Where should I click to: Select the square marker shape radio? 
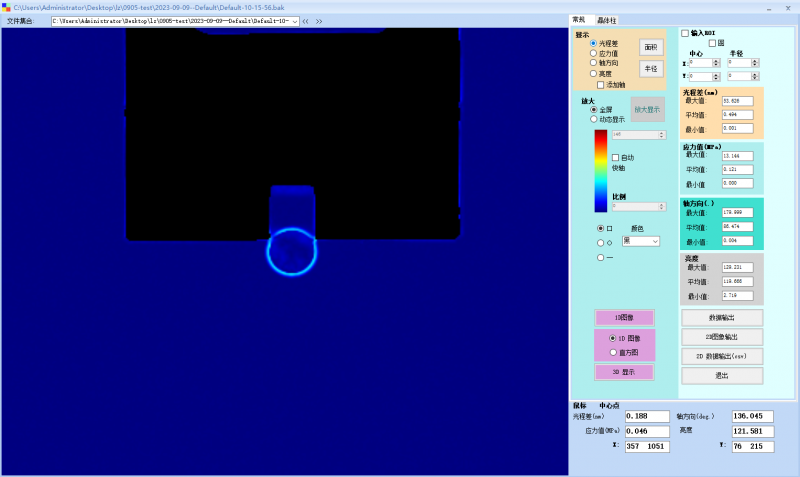coord(601,228)
